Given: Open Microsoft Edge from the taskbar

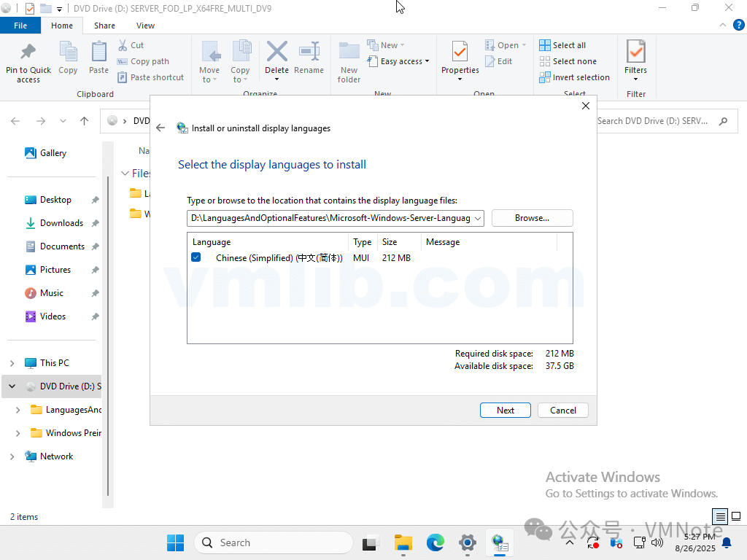Looking at the screenshot, I should coord(436,542).
